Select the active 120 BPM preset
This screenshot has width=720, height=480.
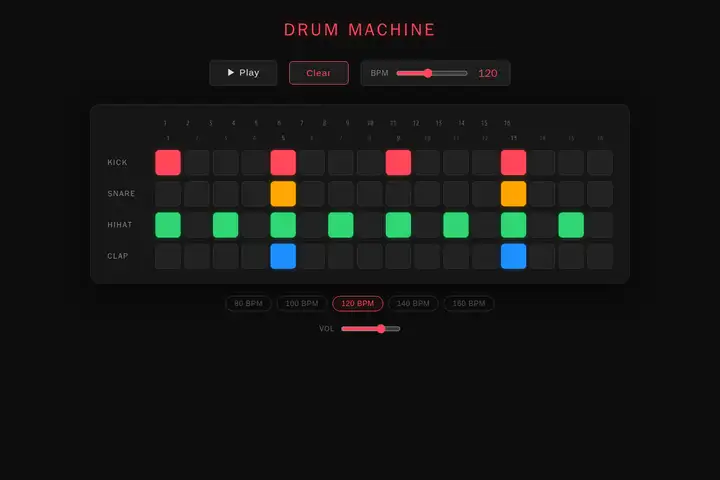[x=358, y=304]
